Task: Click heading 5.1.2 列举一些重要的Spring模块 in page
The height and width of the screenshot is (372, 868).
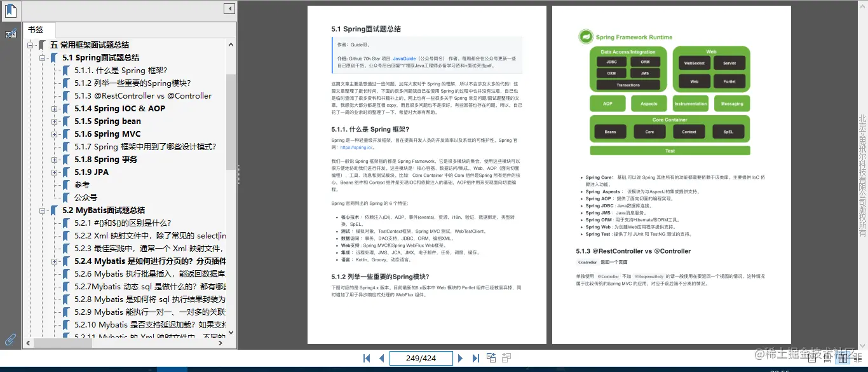Action: pos(380,277)
